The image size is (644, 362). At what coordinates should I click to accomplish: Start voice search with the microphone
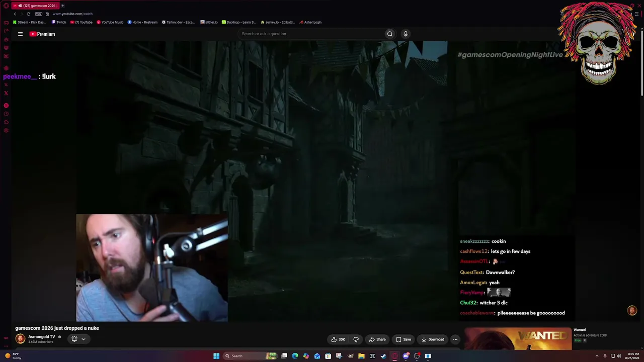[406, 34]
